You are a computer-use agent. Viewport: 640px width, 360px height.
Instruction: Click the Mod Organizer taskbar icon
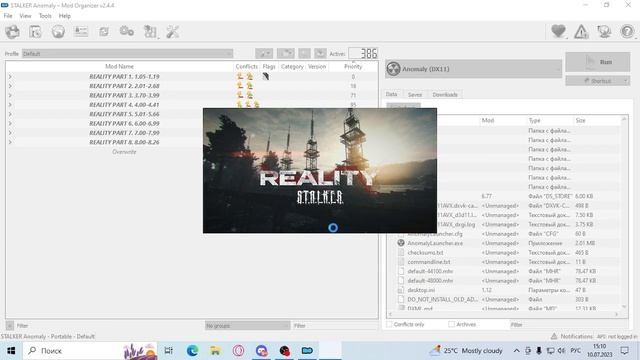coord(307,351)
